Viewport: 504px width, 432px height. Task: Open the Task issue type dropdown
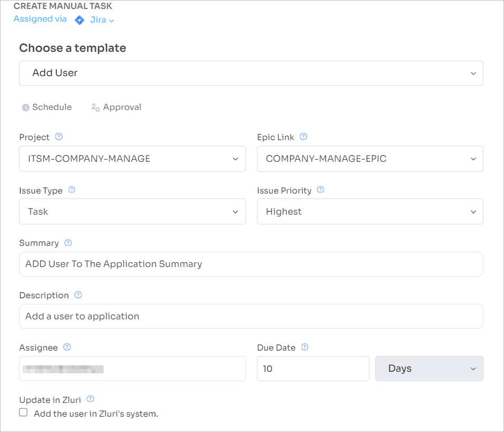click(x=133, y=212)
